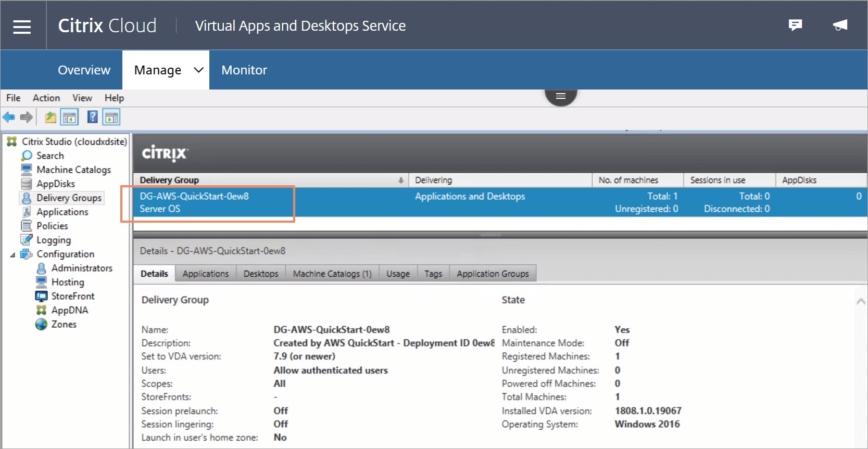This screenshot has height=449, width=868.
Task: Toggle the Delivery Group column sort arrow
Action: click(x=401, y=180)
